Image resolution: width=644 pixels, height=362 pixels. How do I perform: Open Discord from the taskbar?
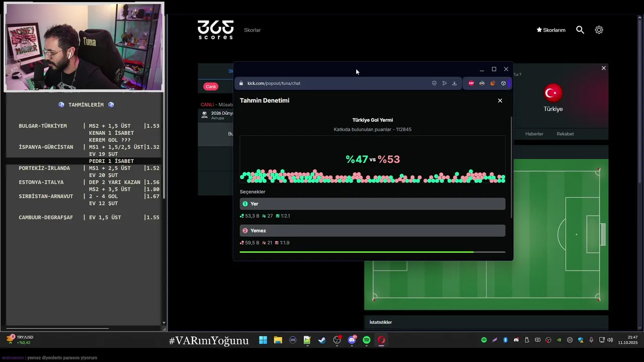[352, 340]
